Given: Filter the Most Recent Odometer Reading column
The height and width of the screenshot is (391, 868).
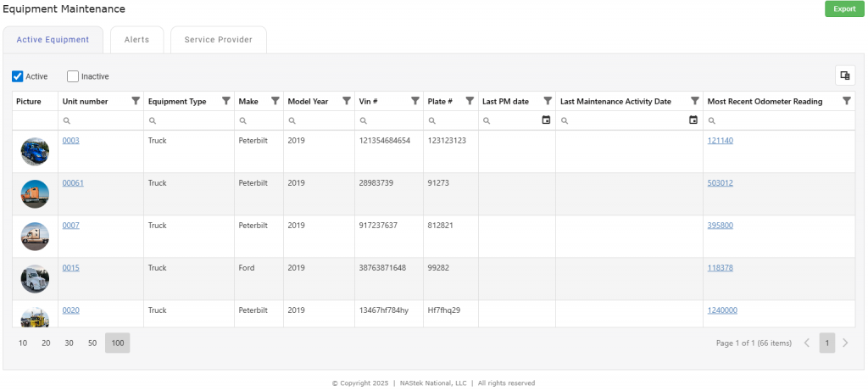Looking at the screenshot, I should (846, 101).
